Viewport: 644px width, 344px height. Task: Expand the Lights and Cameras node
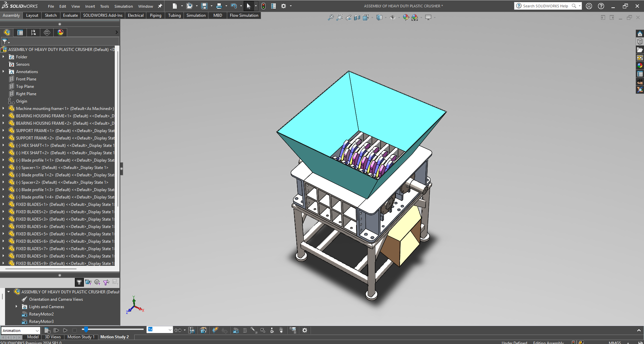[x=16, y=306]
